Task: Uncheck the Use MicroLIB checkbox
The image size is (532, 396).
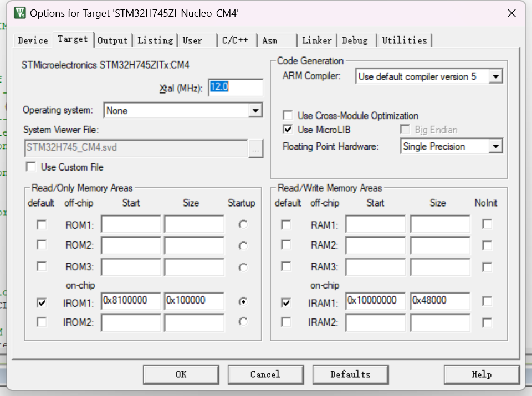Action: (288, 130)
